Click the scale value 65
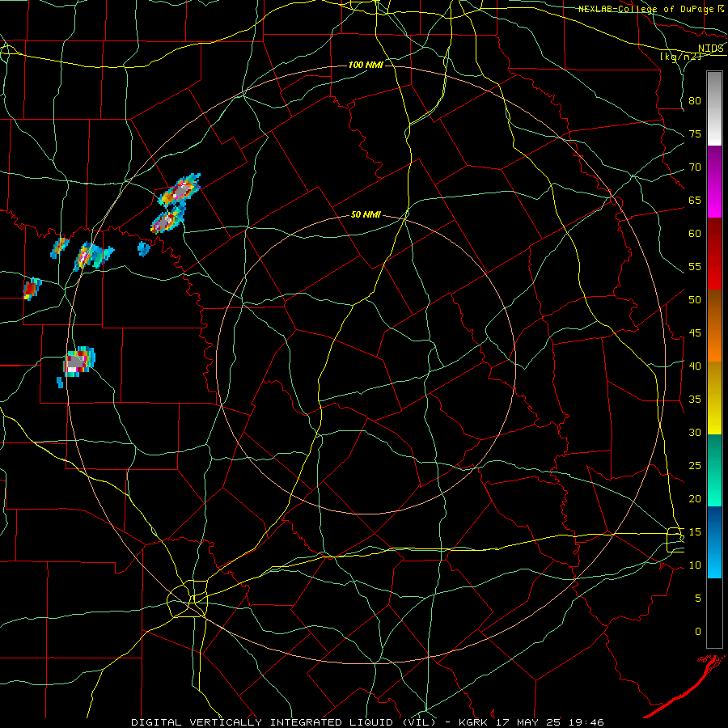 pos(695,200)
